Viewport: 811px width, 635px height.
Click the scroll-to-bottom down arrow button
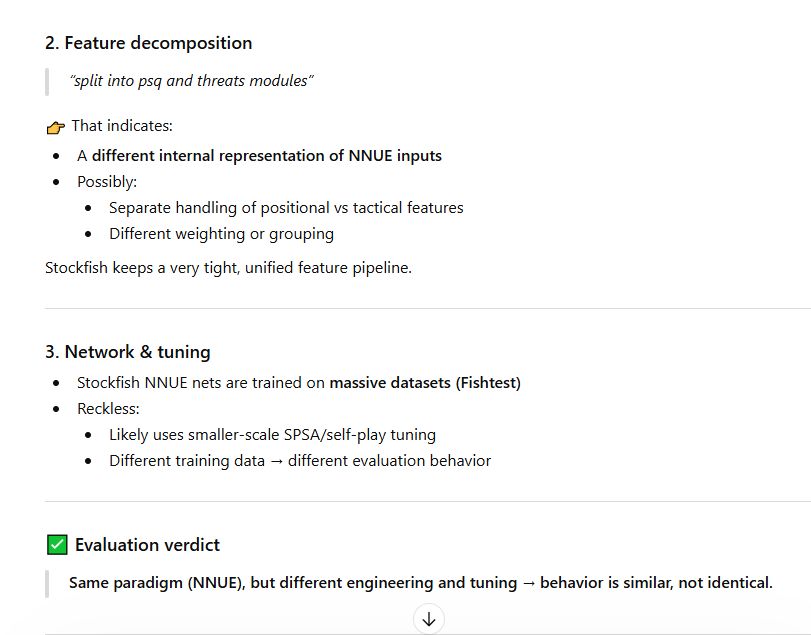pyautogui.click(x=429, y=619)
